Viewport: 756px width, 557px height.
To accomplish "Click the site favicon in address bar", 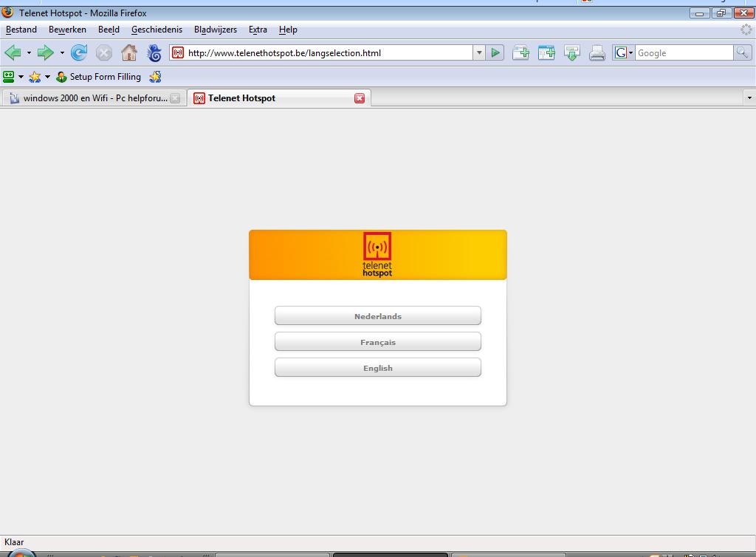I will (178, 53).
